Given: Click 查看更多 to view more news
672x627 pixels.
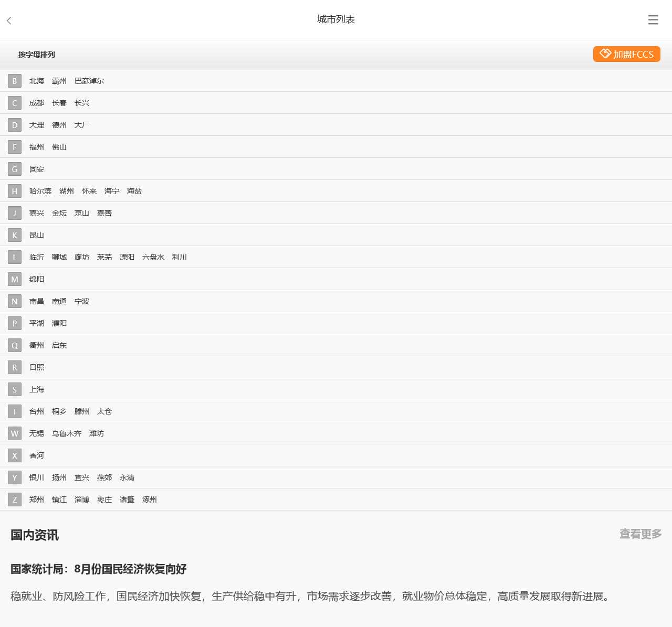Looking at the screenshot, I should pyautogui.click(x=640, y=534).
